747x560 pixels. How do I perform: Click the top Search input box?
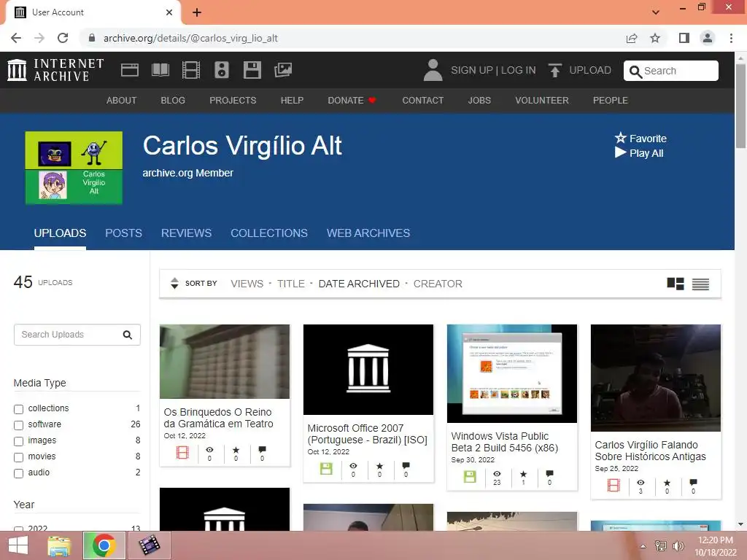[x=671, y=71]
